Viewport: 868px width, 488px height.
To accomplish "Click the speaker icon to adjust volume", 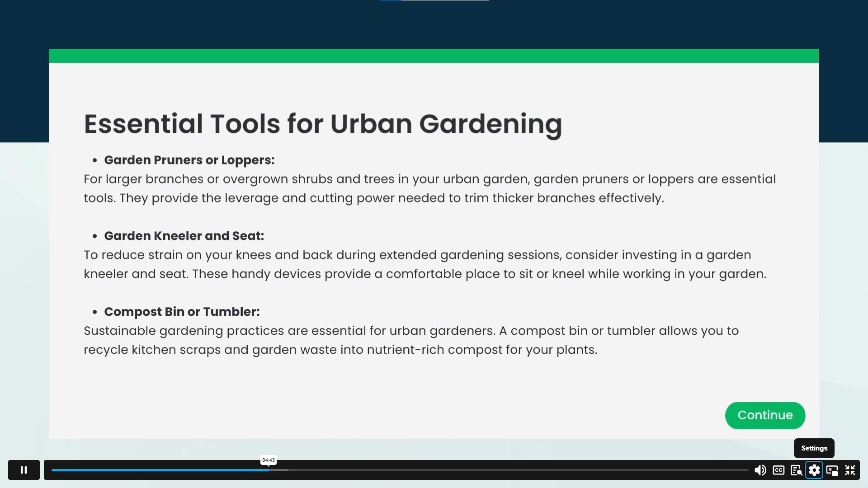I will [760, 470].
